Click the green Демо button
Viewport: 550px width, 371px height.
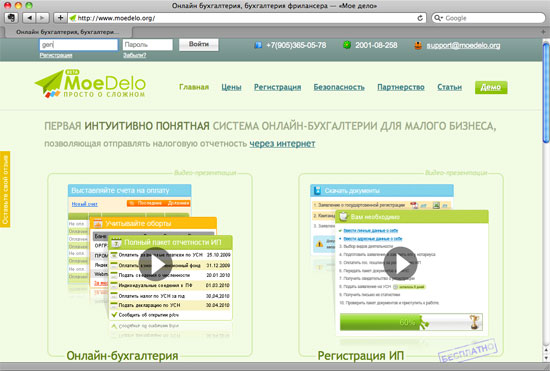click(491, 87)
